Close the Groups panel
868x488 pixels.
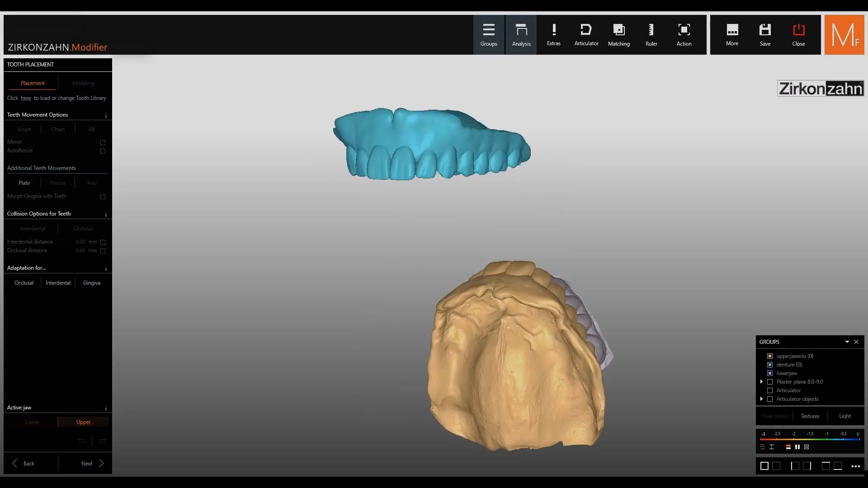[x=856, y=342]
